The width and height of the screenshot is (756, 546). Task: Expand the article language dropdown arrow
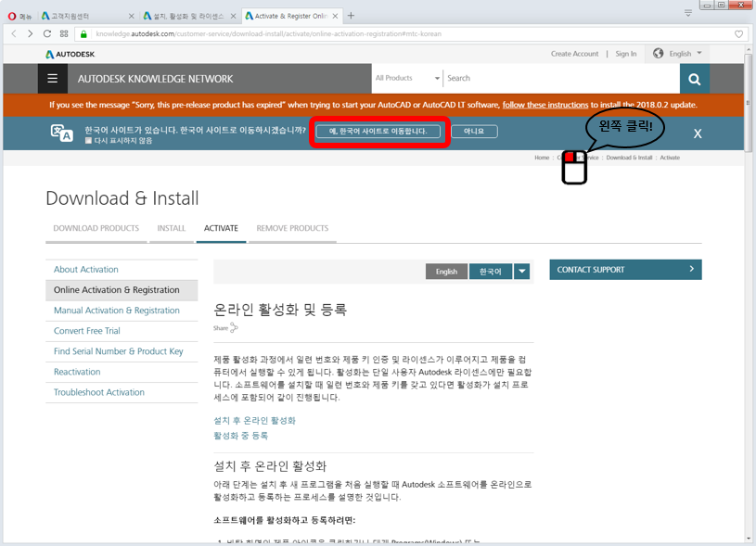pyautogui.click(x=521, y=272)
